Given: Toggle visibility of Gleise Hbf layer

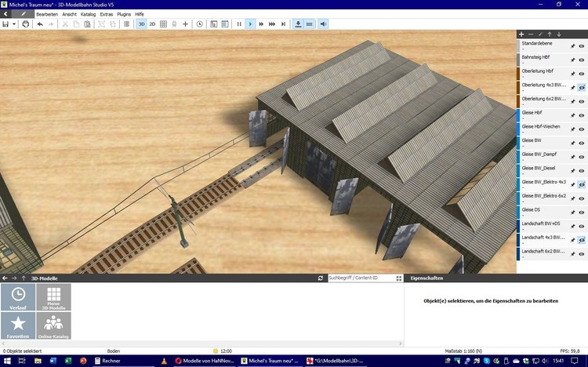Looking at the screenshot, I should [x=581, y=116].
